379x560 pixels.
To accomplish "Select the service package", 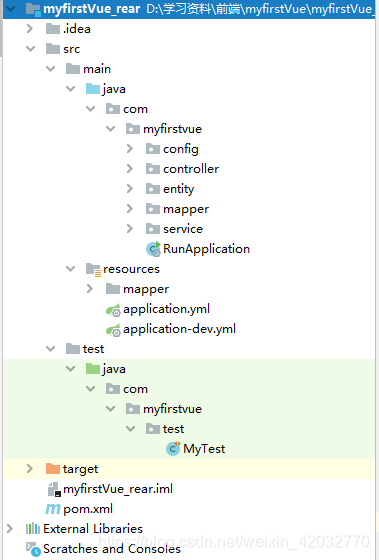I will (183, 229).
